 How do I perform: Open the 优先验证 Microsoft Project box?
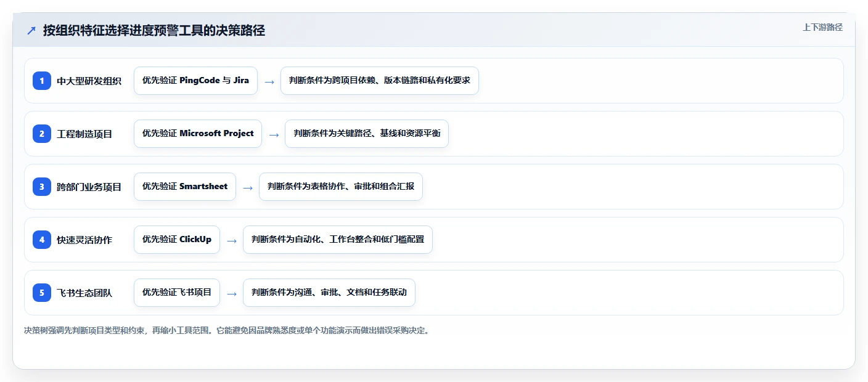198,134
